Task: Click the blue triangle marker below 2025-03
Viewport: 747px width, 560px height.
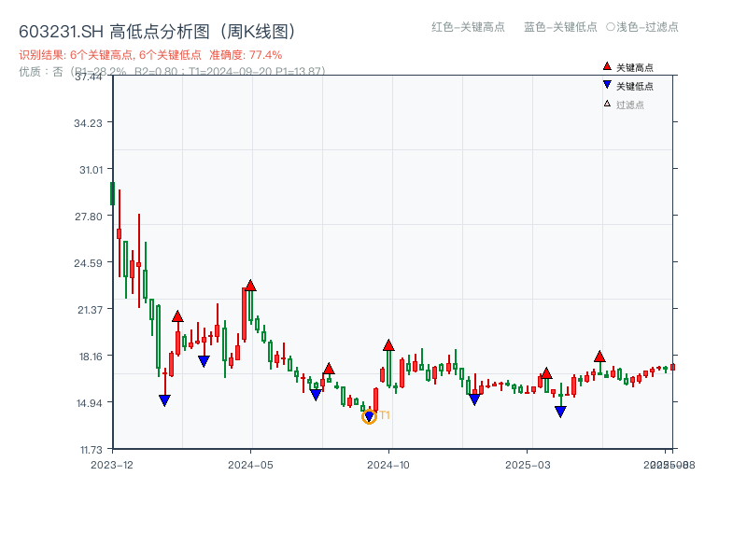Action: [560, 409]
